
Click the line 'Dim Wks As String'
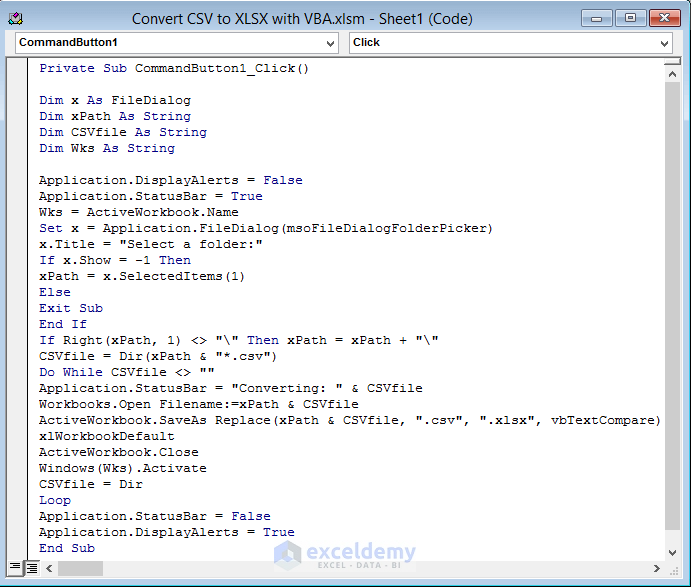[x=107, y=148]
